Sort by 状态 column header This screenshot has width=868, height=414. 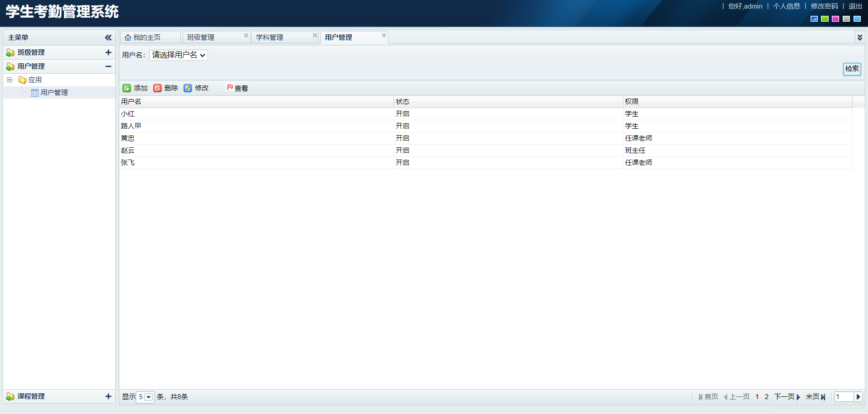(509, 102)
